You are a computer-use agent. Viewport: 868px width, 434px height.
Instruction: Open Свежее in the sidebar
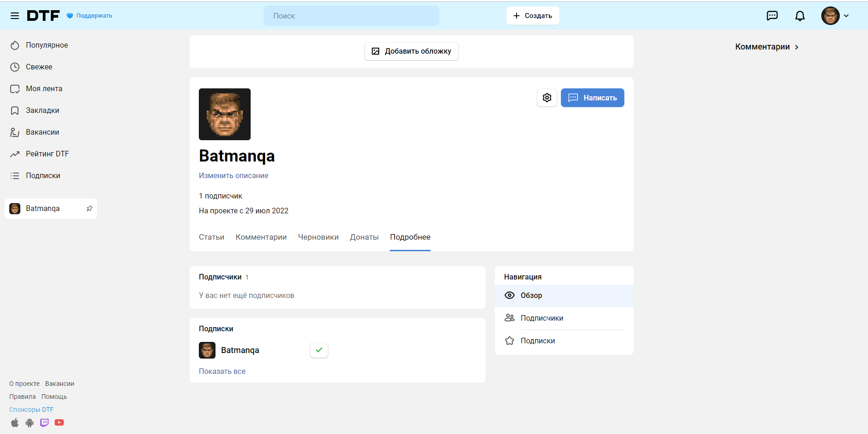point(39,67)
